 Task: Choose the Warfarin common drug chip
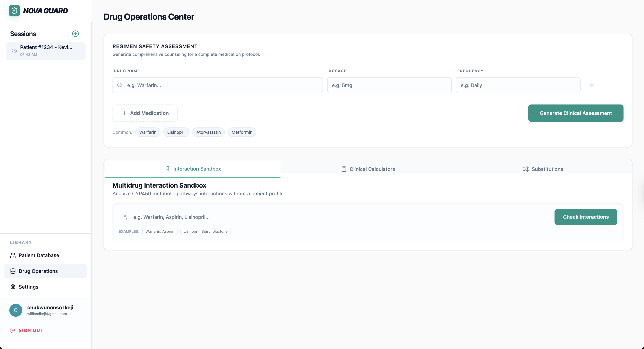pos(148,132)
